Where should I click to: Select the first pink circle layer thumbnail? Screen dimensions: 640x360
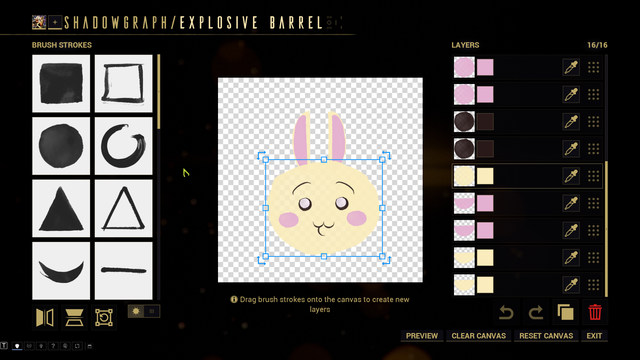[x=464, y=67]
